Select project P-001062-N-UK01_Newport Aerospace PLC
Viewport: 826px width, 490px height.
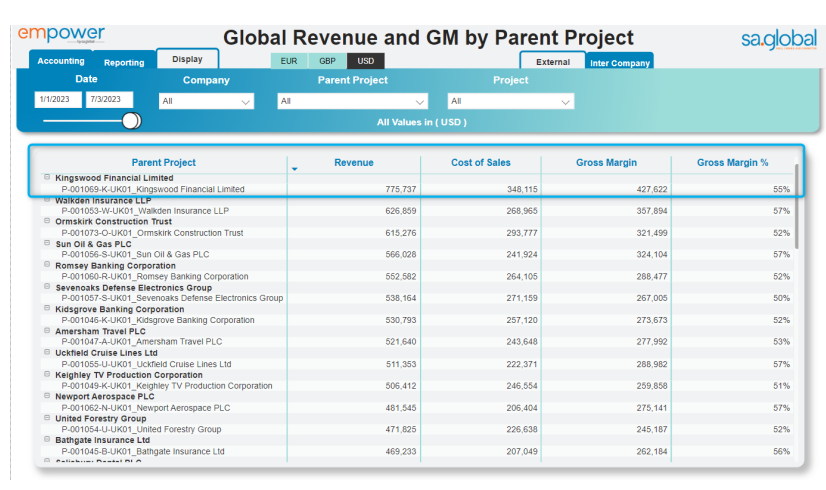coord(146,408)
